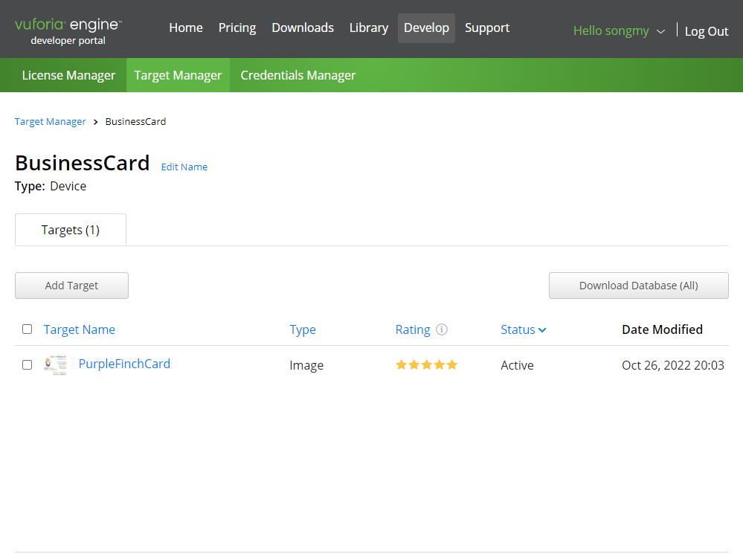The image size is (743, 560).
Task: Click Download Database (All)
Action: click(x=639, y=286)
